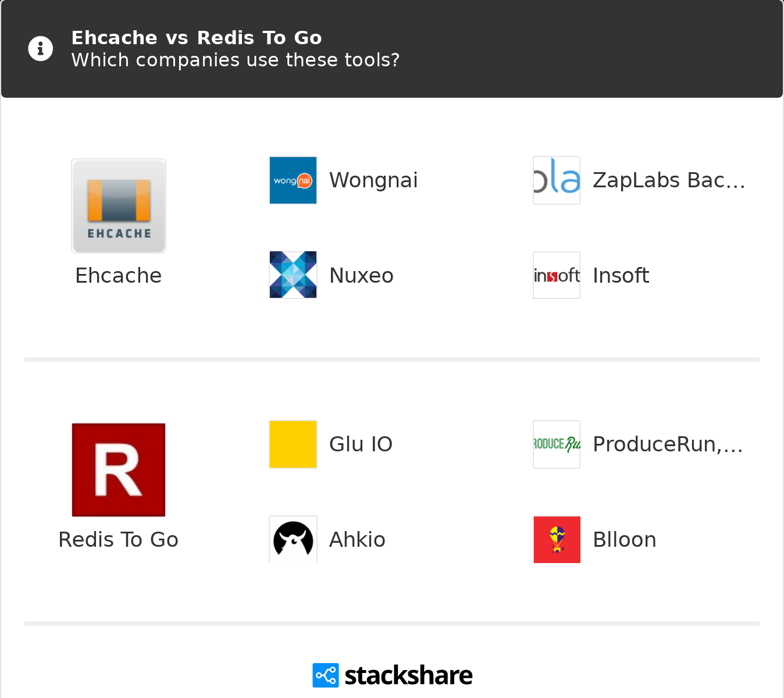Click the Glu IO name link
The width and height of the screenshot is (784, 698).
[x=361, y=444]
